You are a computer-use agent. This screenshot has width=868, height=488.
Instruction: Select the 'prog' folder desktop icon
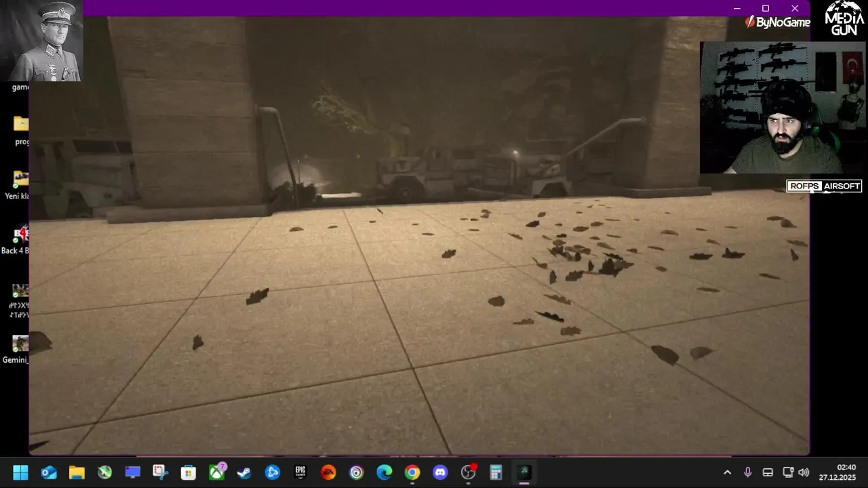(x=20, y=129)
